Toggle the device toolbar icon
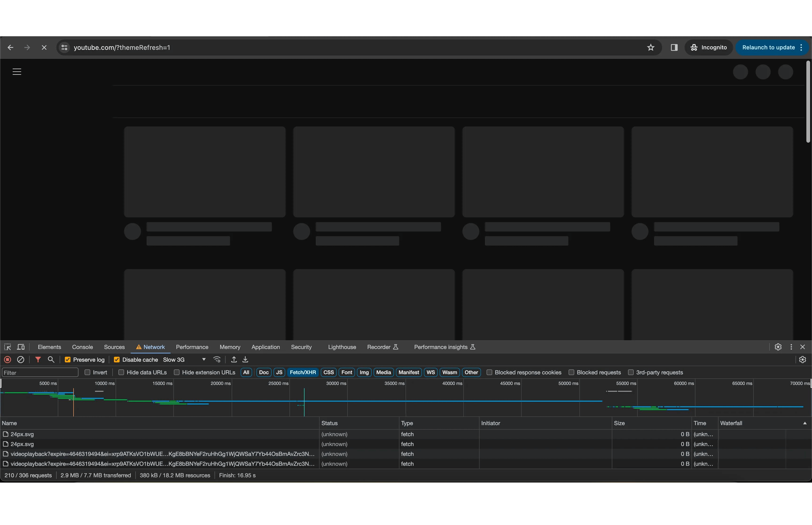Image resolution: width=812 pixels, height=525 pixels. point(21,347)
